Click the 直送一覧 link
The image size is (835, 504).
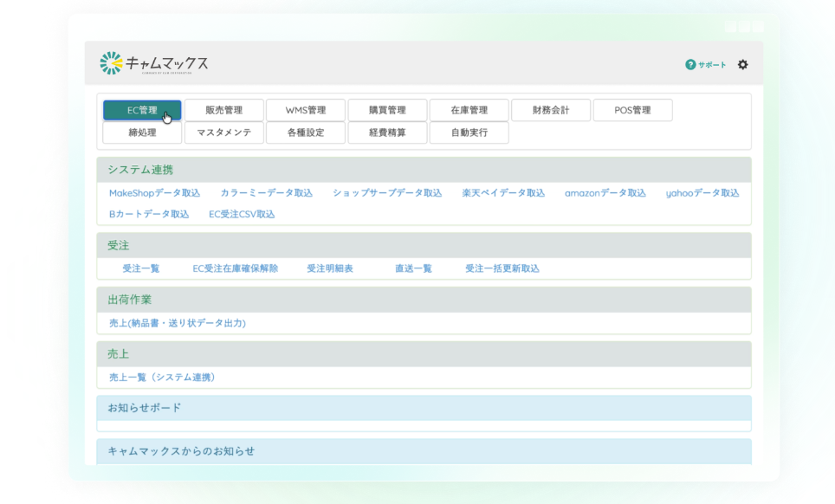413,268
